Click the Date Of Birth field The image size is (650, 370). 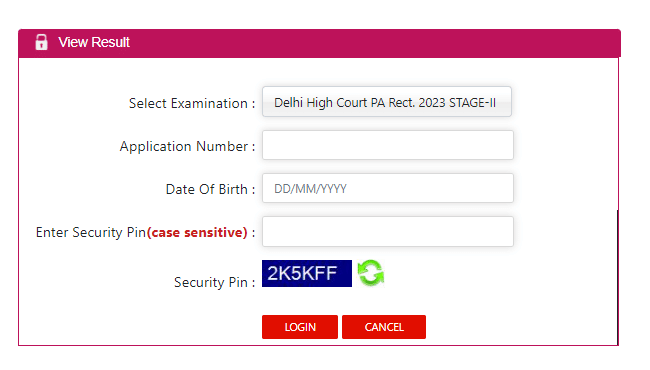tap(388, 188)
